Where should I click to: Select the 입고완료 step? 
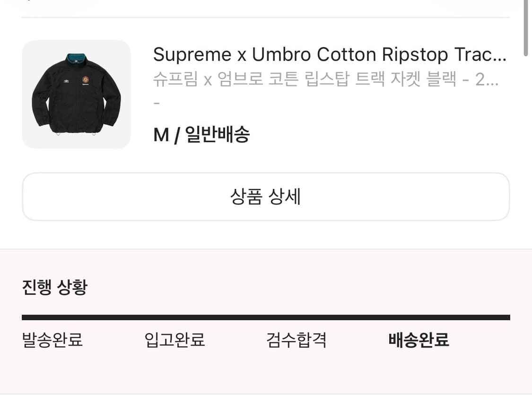[x=174, y=340]
